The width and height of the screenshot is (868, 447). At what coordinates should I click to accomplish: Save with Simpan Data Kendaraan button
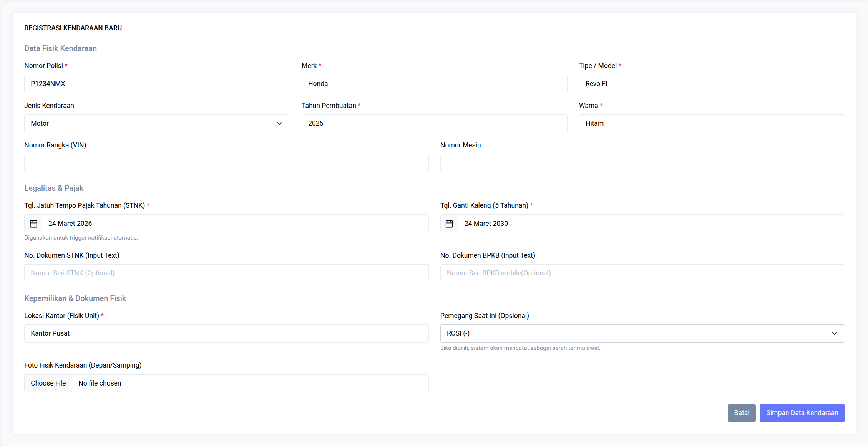click(x=802, y=413)
